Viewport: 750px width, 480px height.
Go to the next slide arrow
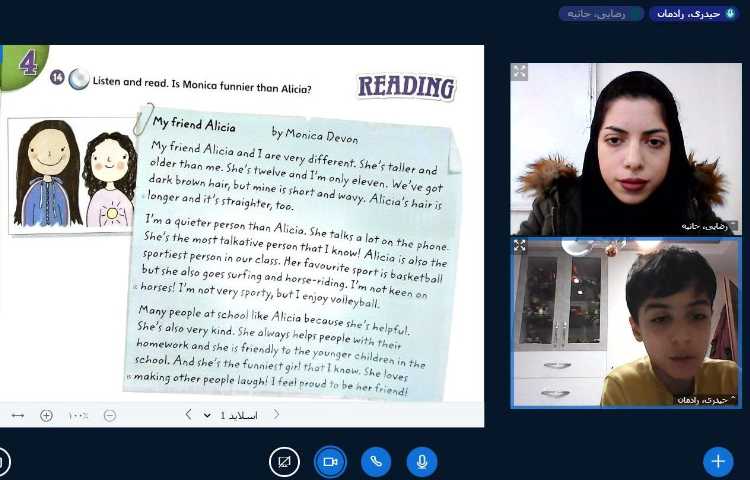click(188, 415)
